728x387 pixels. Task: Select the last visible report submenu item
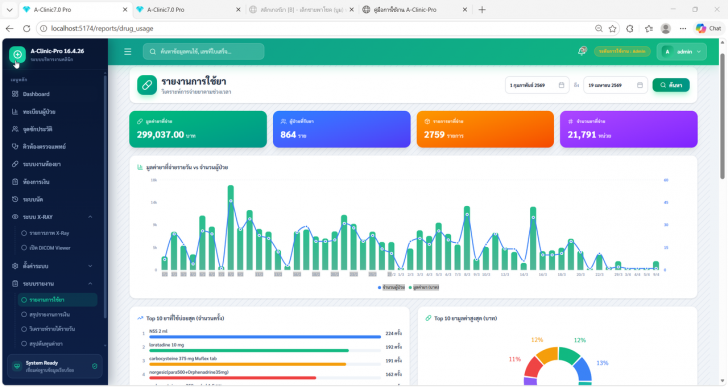click(58, 344)
